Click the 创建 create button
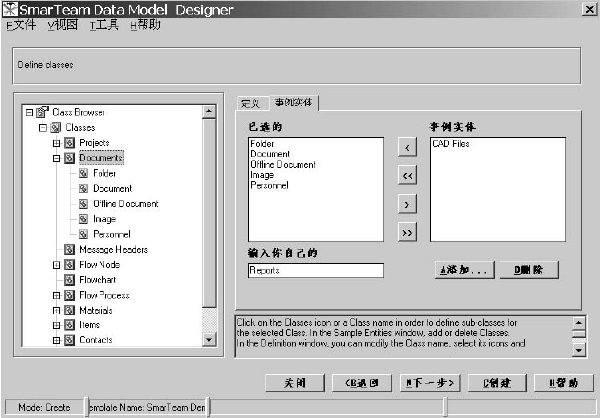 point(497,383)
